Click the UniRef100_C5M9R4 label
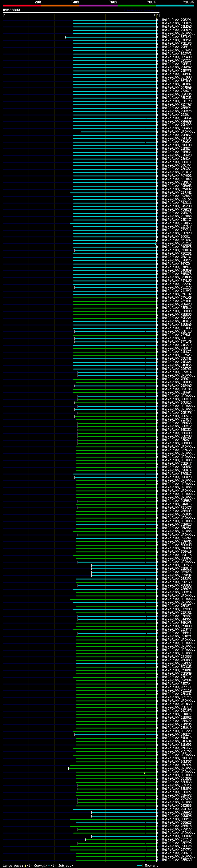 pos(176,765)
